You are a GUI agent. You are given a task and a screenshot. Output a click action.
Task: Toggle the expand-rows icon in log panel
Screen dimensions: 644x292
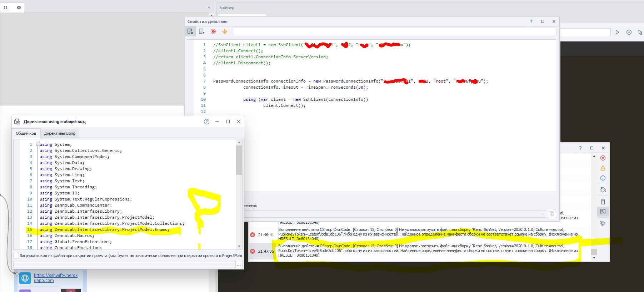pyautogui.click(x=603, y=212)
